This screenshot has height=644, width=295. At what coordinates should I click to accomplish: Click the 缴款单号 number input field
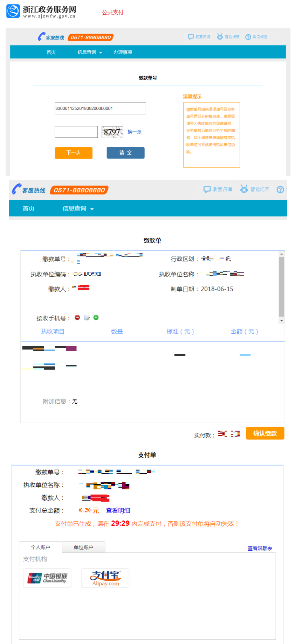click(x=100, y=108)
